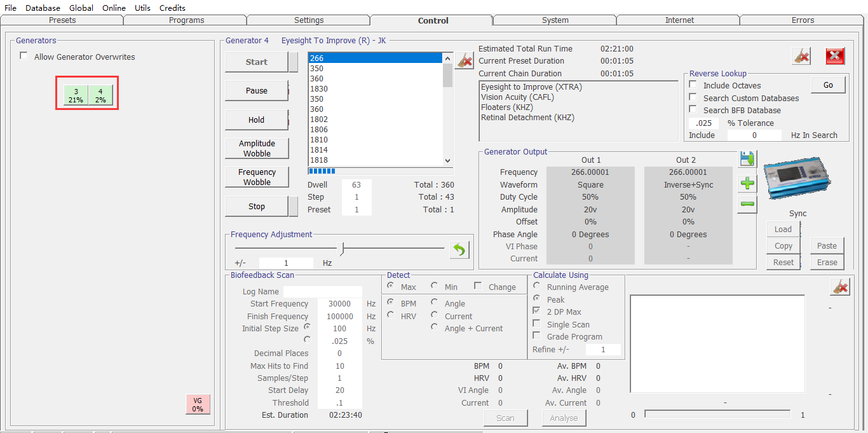Click the red X icon at top right
868x433 pixels.
(835, 56)
